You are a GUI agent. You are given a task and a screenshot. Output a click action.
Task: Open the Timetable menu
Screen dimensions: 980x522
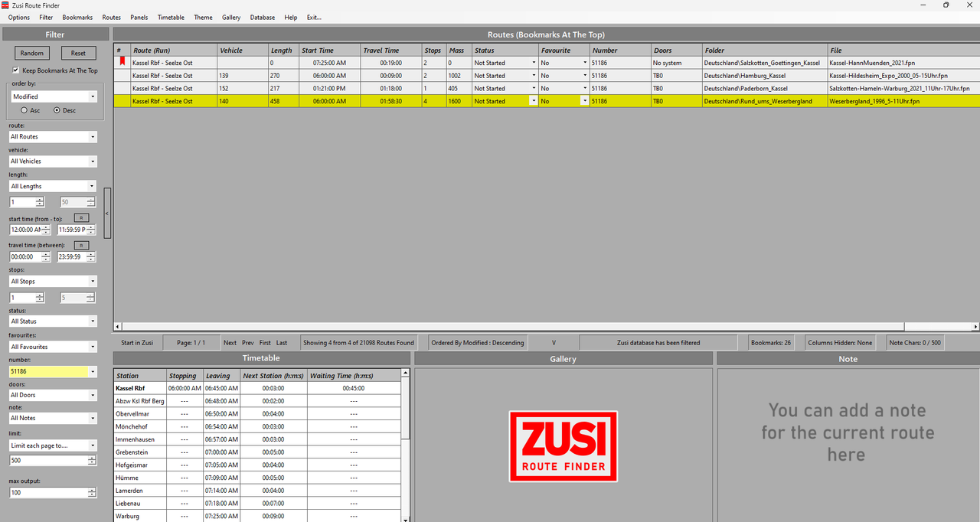[171, 17]
